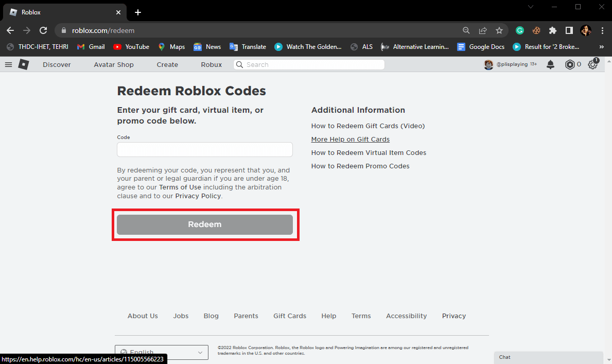Open the cookie extension icon
This screenshot has height=364, width=612.
[x=536, y=30]
